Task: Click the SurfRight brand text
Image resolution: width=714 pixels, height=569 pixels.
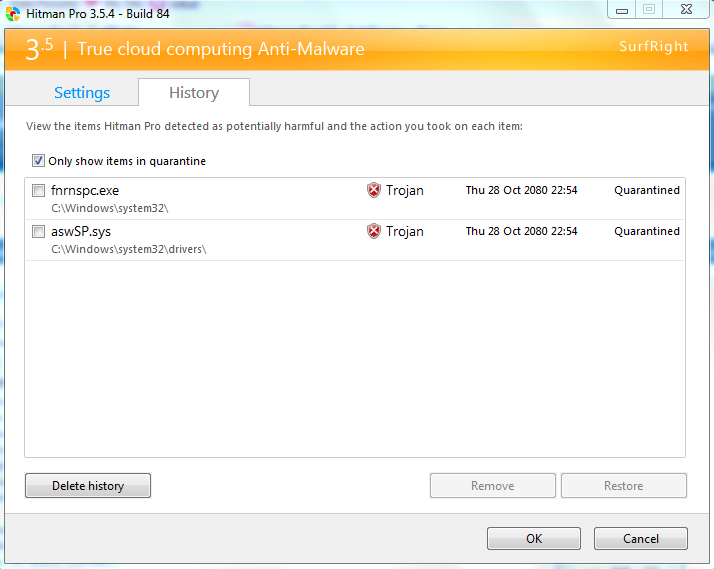Action: [654, 46]
